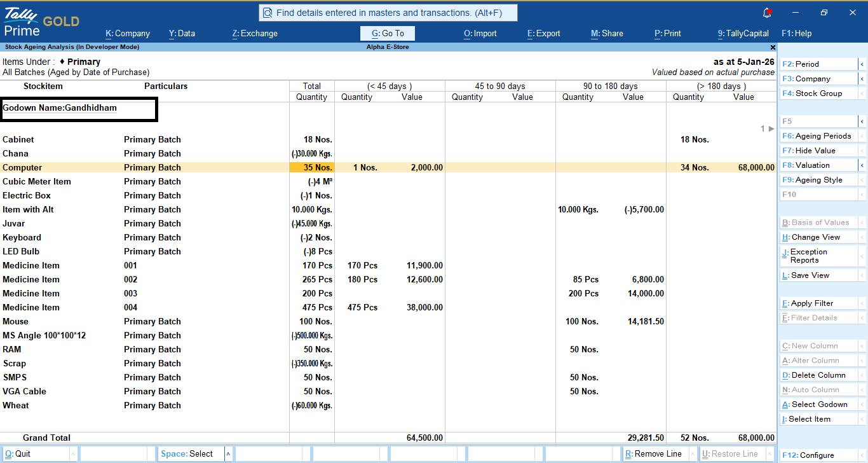The height and width of the screenshot is (463, 868).
Task: Open J: Exception Reports
Action: tap(818, 256)
